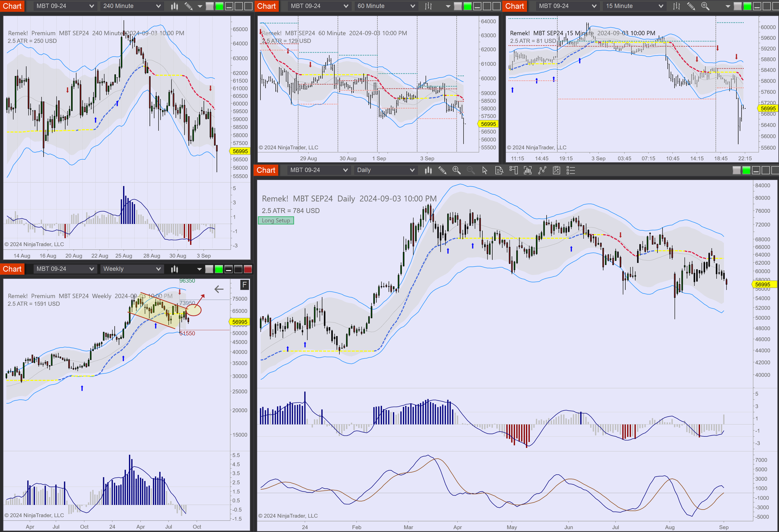Screen dimensions: 779x532
Task: Click 73950 price label on Weekly chart
Action: click(x=187, y=303)
